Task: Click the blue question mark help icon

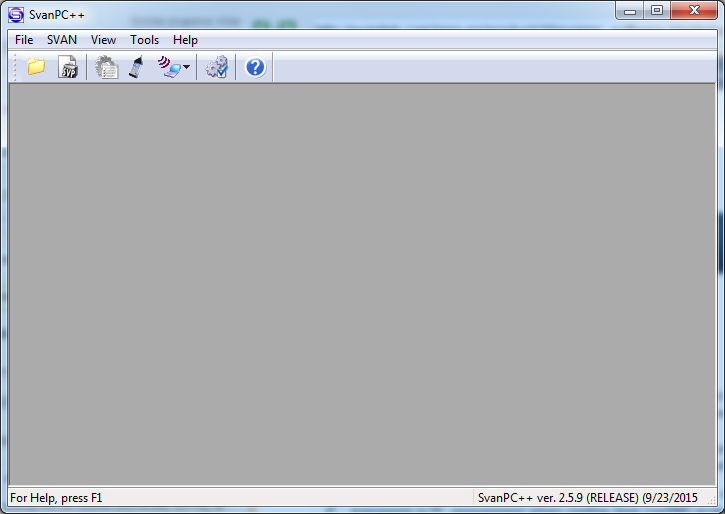Action: pyautogui.click(x=255, y=67)
